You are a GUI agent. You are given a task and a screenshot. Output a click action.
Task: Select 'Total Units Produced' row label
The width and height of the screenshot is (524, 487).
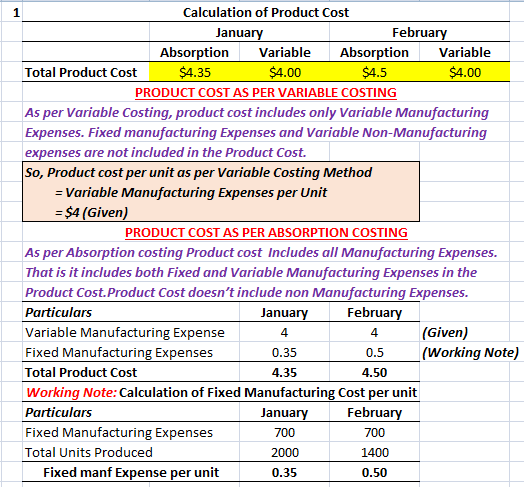point(89,452)
